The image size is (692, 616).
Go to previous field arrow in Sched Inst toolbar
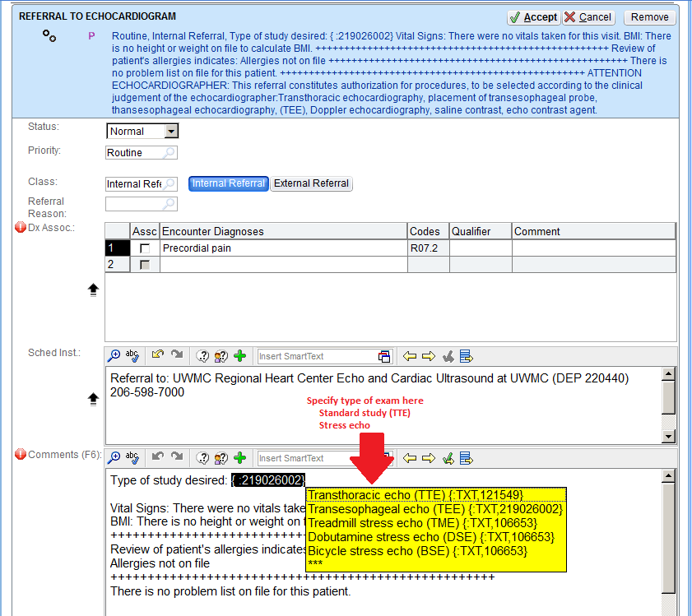click(410, 356)
